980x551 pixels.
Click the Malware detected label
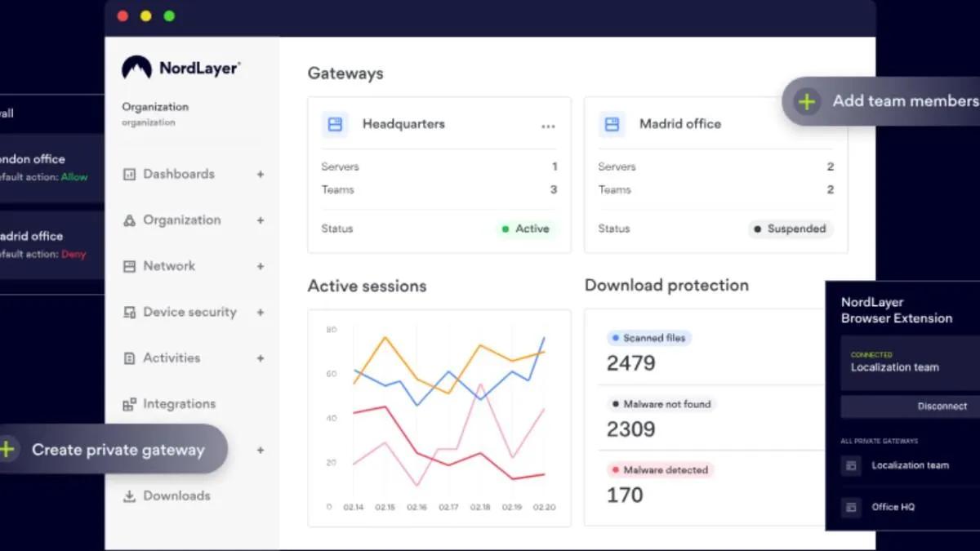pos(660,470)
